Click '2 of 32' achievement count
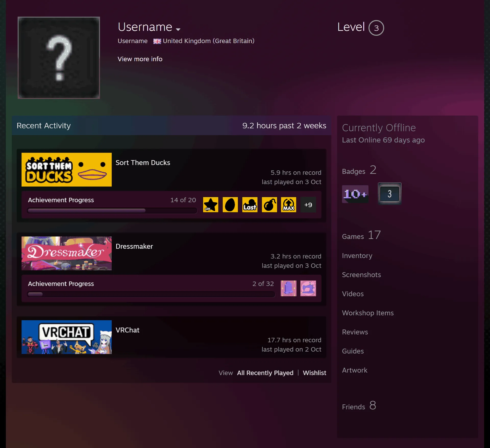The image size is (490, 448). (263, 284)
